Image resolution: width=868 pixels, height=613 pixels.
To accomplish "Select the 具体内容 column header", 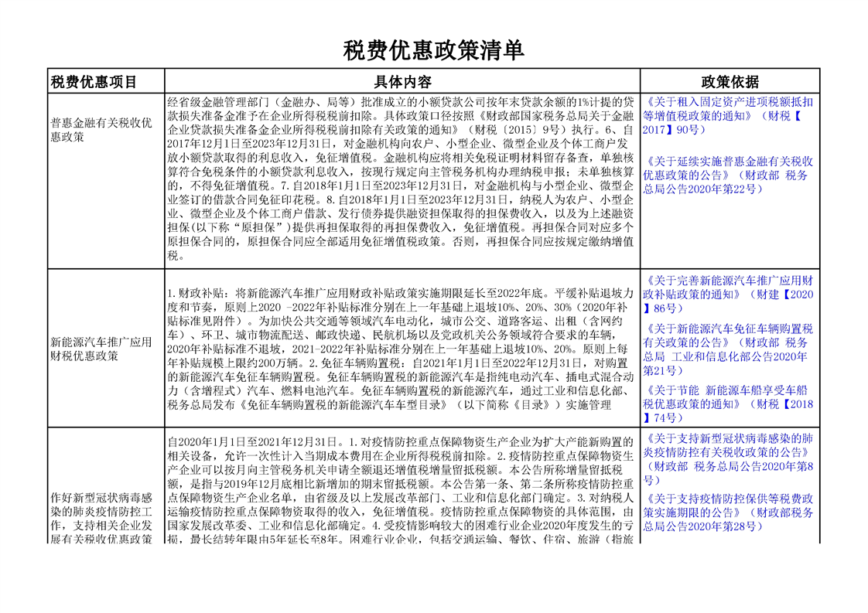I will pos(402,82).
